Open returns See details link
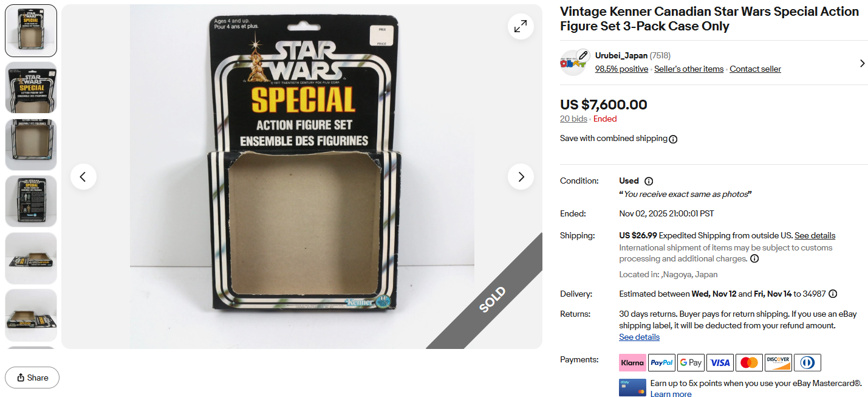Viewport: 868px width, 397px height. point(639,337)
